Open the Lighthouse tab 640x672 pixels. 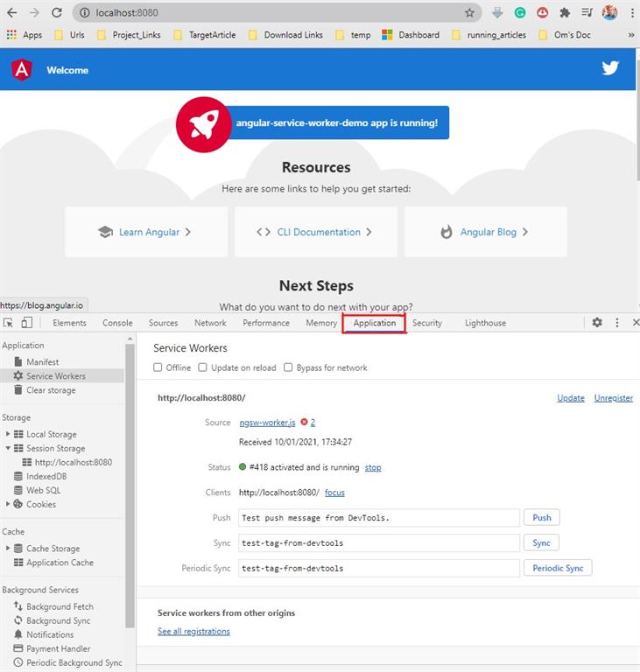tap(486, 323)
